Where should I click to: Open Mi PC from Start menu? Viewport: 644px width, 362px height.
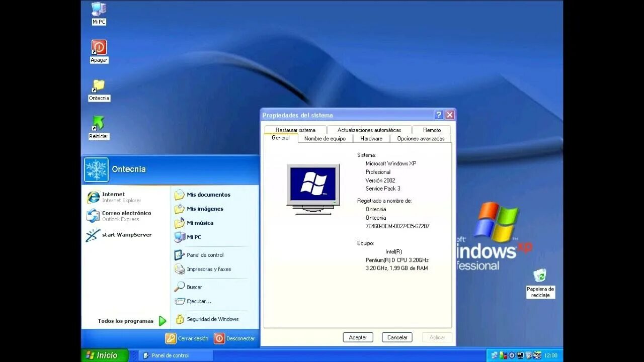pos(188,237)
